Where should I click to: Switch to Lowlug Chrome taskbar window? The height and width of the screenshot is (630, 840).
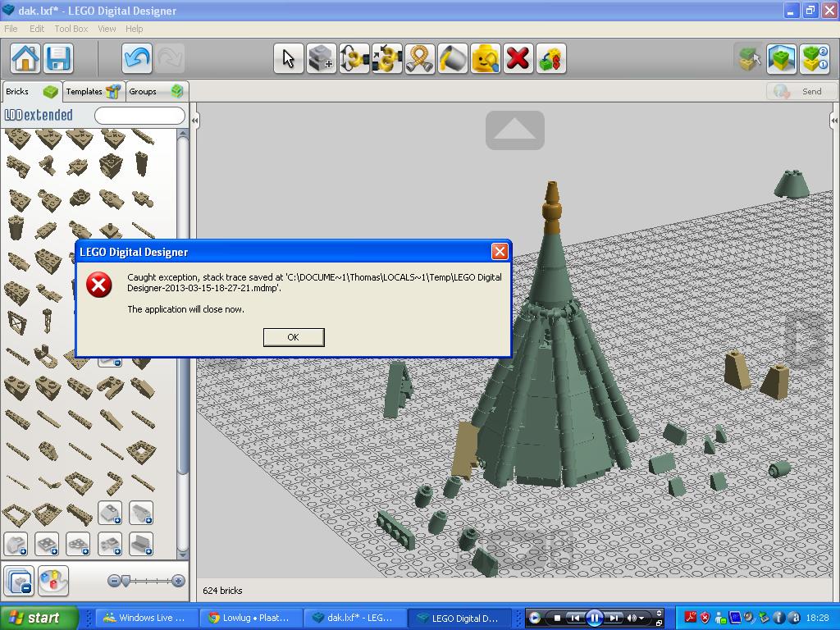pos(251,618)
